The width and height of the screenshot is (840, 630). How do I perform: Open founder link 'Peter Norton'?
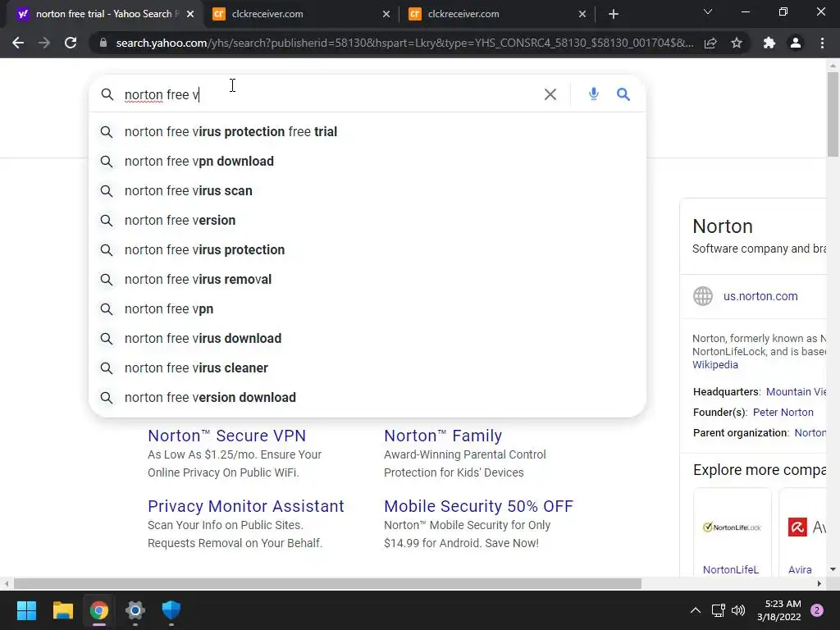click(x=783, y=413)
